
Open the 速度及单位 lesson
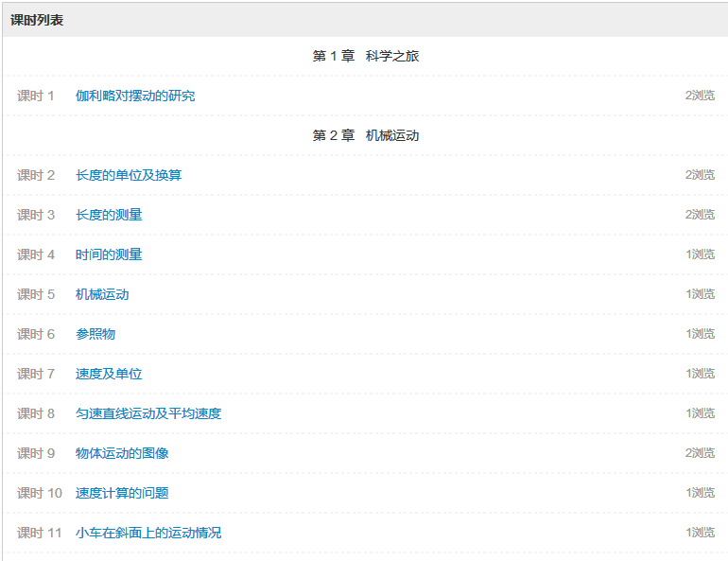pyautogui.click(x=109, y=374)
